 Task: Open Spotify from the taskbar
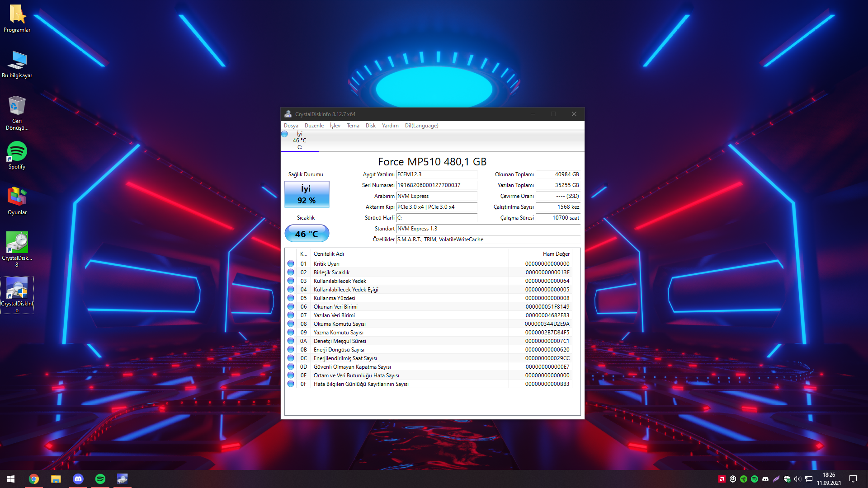[x=100, y=479]
